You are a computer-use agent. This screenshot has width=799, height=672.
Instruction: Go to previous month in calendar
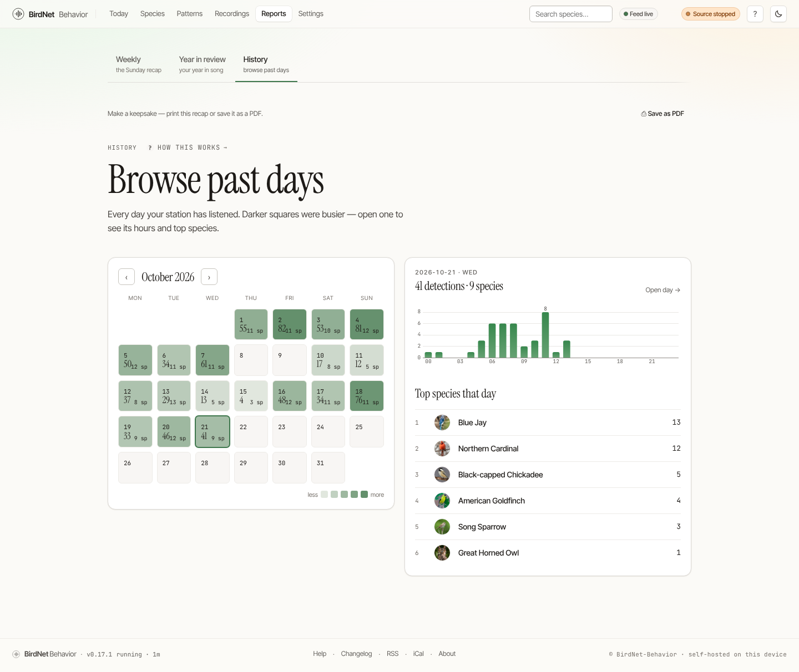point(127,277)
